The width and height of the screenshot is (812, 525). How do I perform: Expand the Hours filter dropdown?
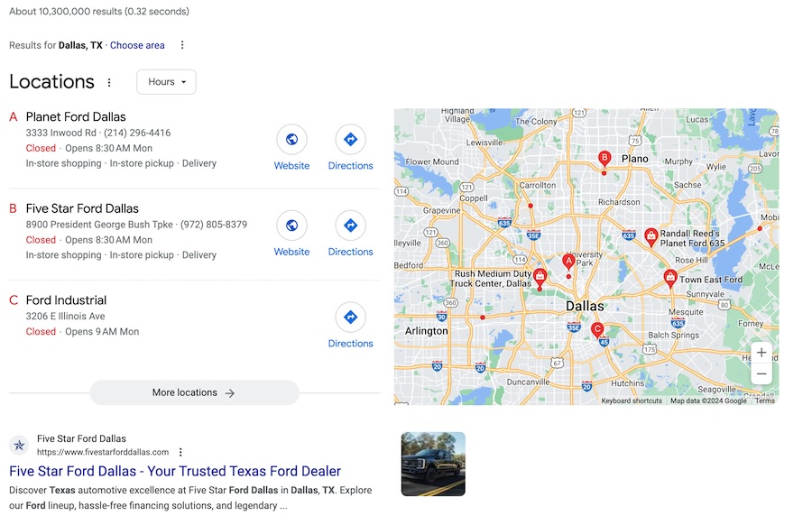166,82
